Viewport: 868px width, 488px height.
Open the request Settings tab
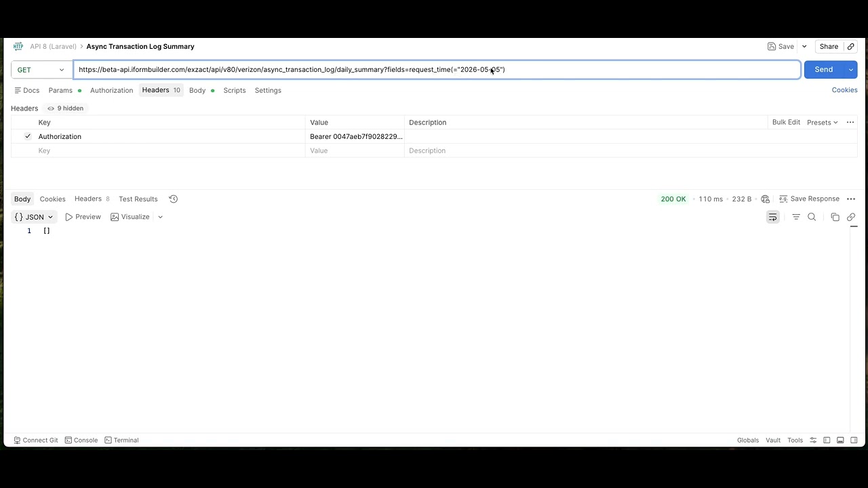268,90
